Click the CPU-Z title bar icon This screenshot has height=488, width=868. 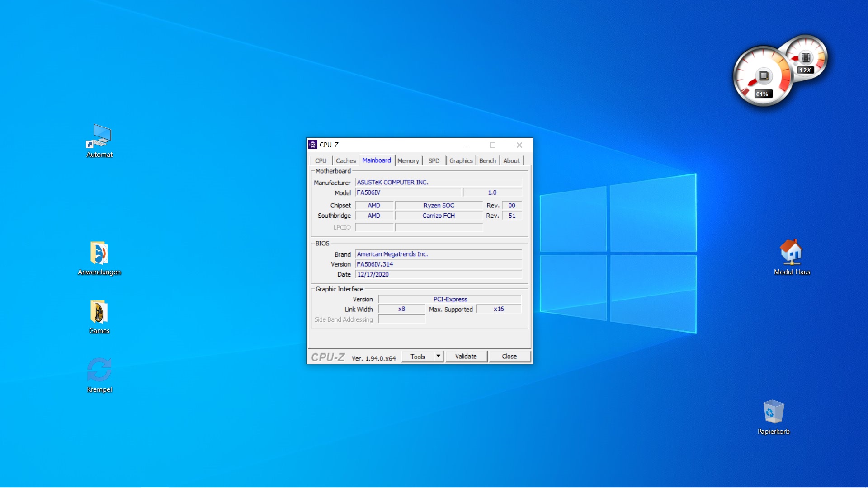(x=313, y=145)
